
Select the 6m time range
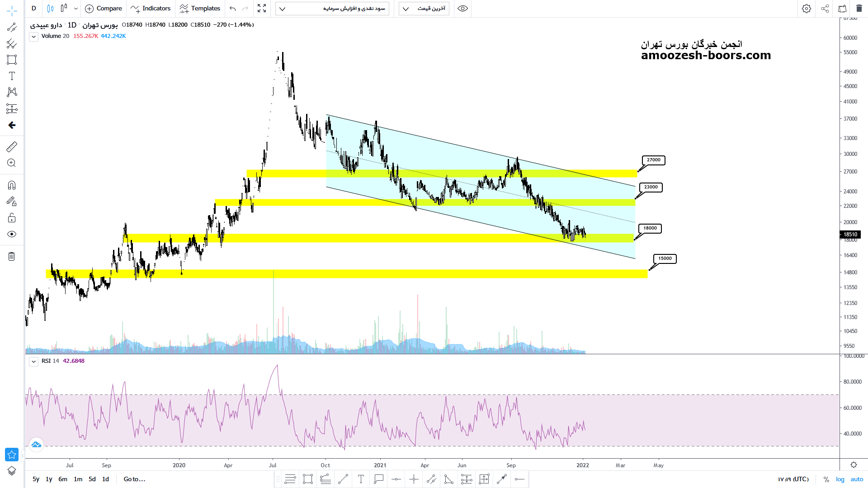63,479
